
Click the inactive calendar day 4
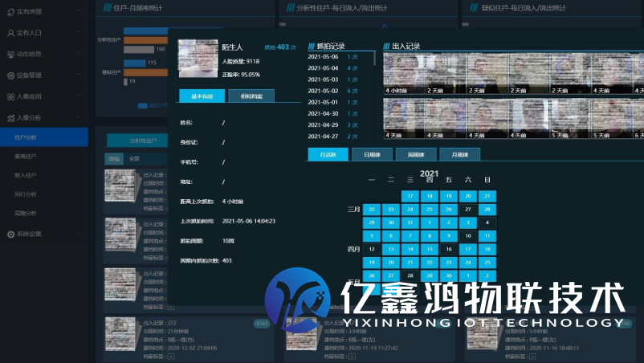tap(487, 222)
